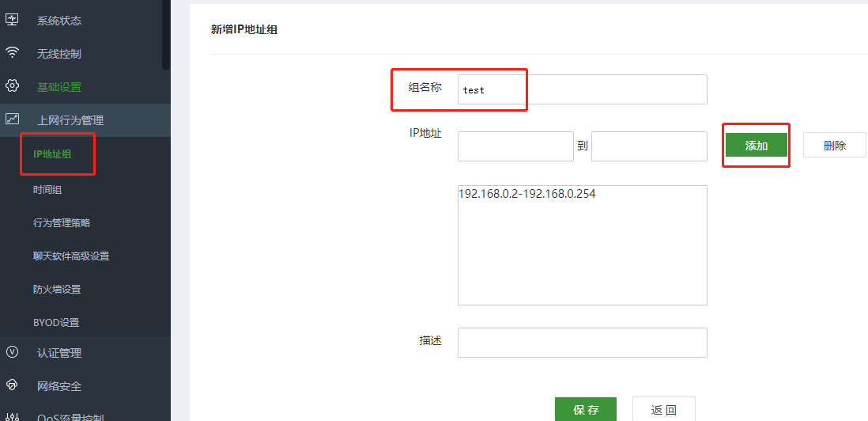The width and height of the screenshot is (868, 421).
Task: Click the sidebar vertical scrollbar
Action: tap(165, 34)
